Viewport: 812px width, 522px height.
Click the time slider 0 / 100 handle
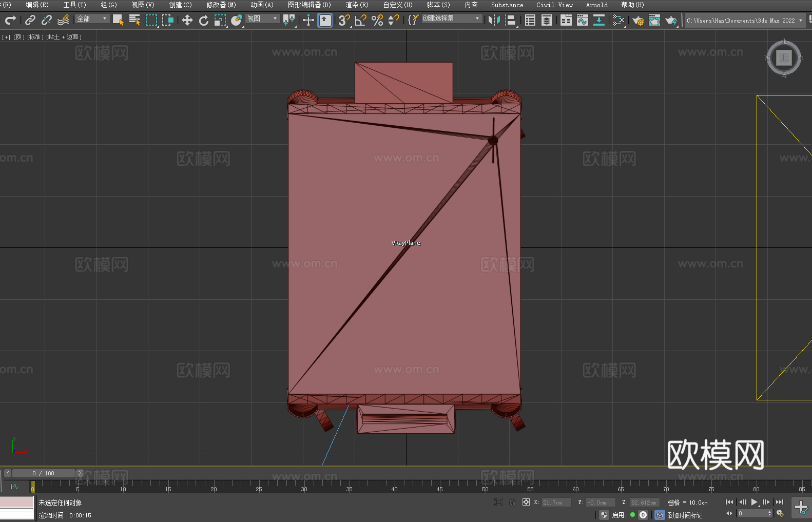[x=43, y=473]
